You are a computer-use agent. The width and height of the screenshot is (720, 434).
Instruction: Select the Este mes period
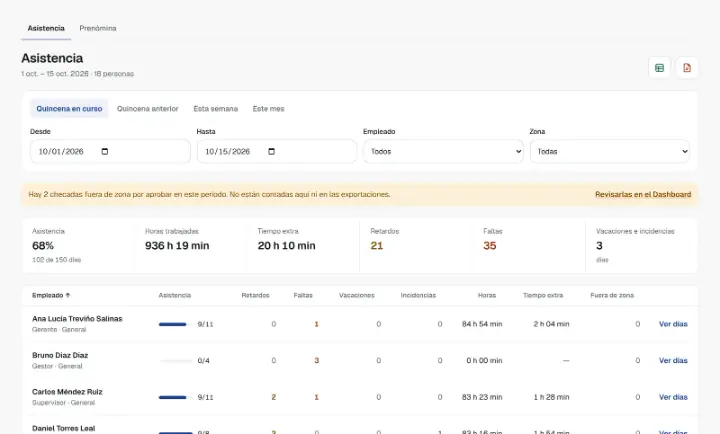click(x=268, y=109)
